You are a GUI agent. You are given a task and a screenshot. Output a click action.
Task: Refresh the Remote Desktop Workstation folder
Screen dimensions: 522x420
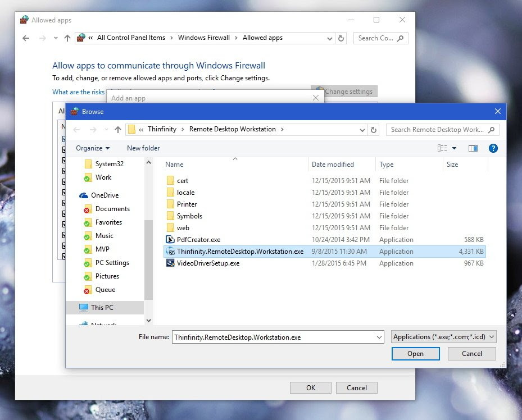click(374, 130)
